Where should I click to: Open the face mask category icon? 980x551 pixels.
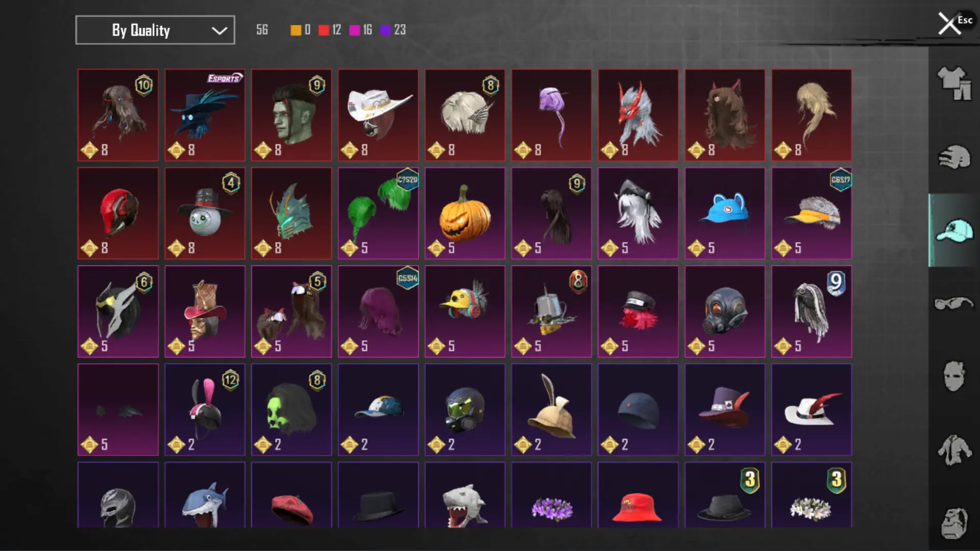coord(953,376)
